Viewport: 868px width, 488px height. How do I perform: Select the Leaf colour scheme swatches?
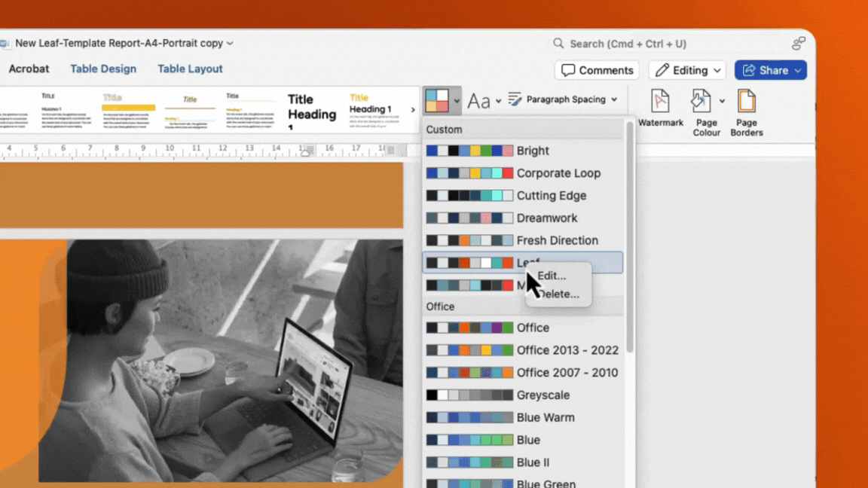(x=469, y=262)
